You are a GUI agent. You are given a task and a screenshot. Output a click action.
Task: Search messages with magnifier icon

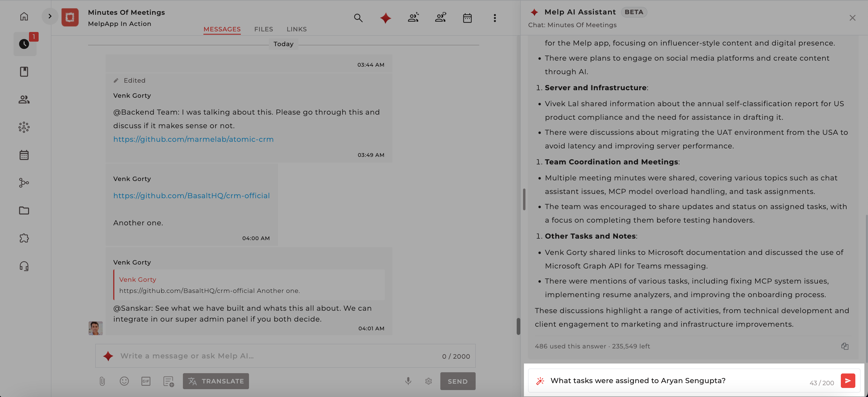click(358, 18)
